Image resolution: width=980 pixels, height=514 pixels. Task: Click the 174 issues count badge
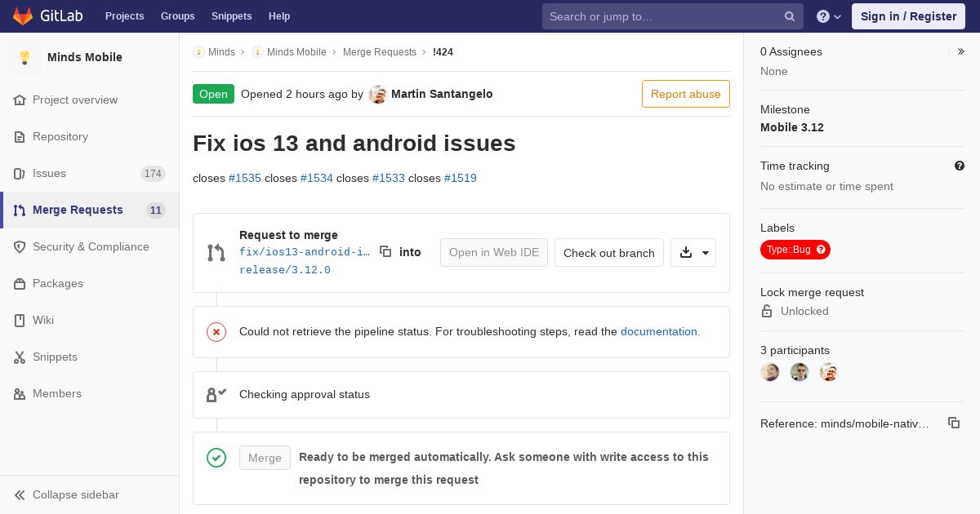(x=153, y=174)
